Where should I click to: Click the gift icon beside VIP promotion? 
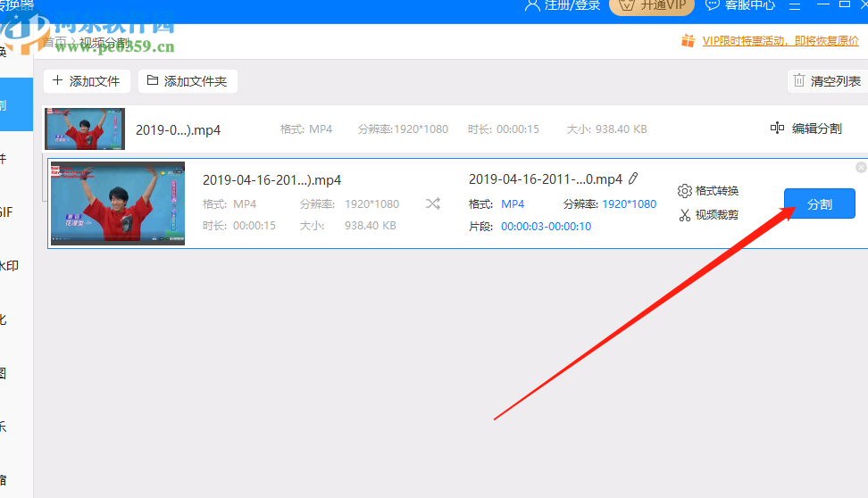689,40
